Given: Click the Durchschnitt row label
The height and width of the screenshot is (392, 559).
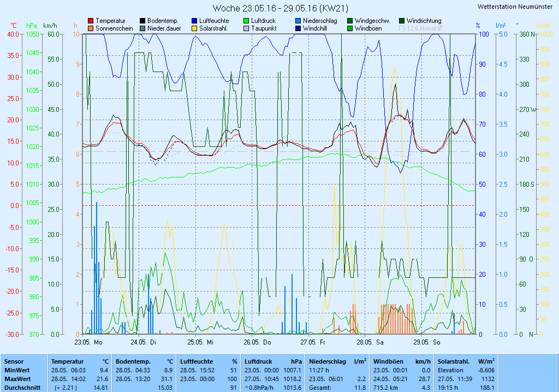Looking at the screenshot, I should click(22, 388).
